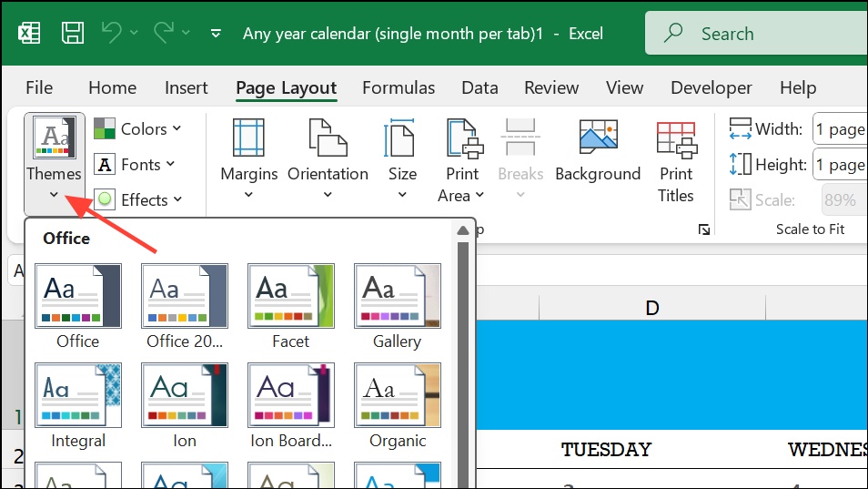Viewport: 868px width, 489px height.
Task: Customize the Quick Access Toolbar
Action: point(216,34)
